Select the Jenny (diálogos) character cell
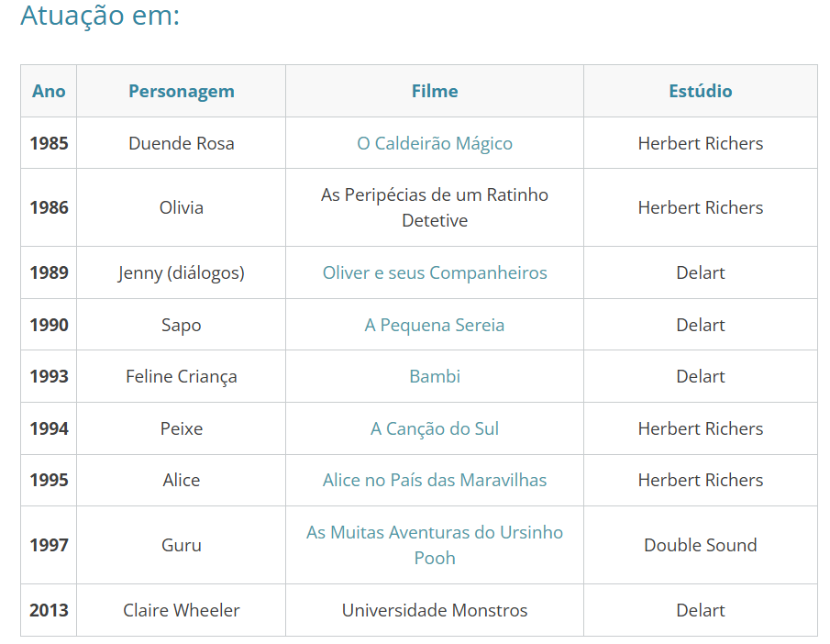This screenshot has height=644, width=830. point(182,272)
